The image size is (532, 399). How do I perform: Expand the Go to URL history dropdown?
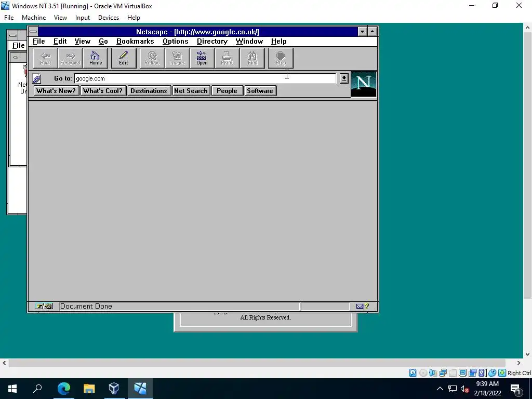344,78
